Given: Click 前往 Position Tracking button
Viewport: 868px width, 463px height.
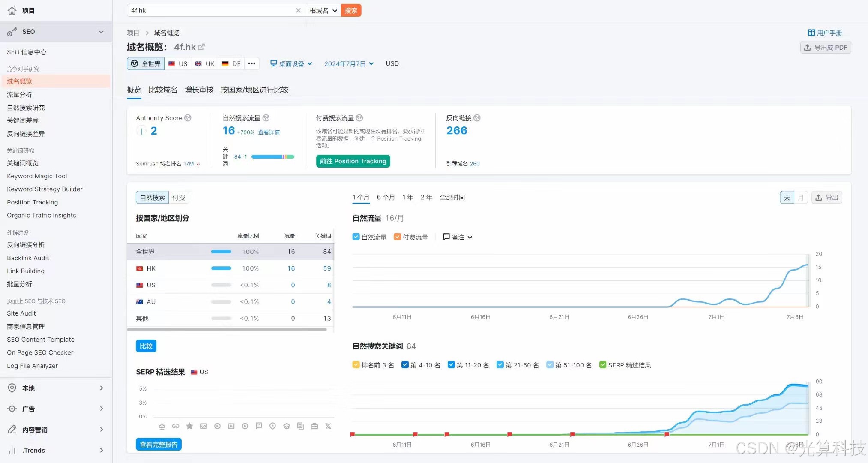Looking at the screenshot, I should click(x=353, y=161).
